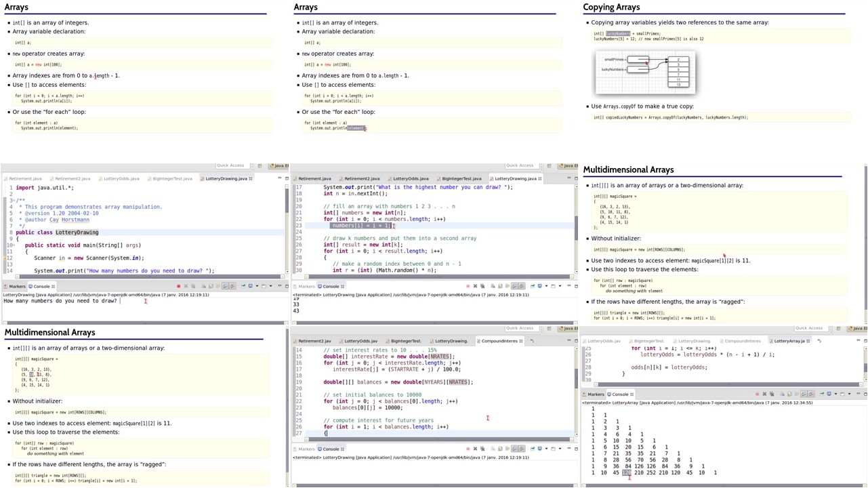Screen dimensions: 868x488
Task: Close the LotteryArray.ja tab
Action: pos(809,341)
